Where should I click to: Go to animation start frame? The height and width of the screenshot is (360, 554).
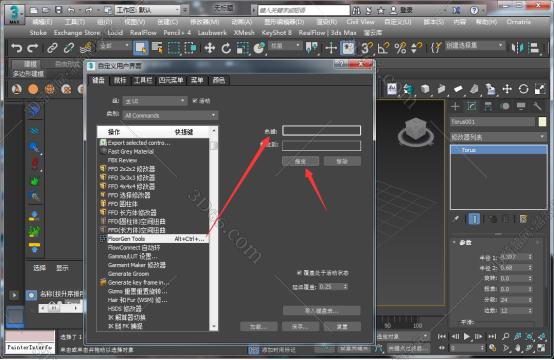(x=442, y=336)
